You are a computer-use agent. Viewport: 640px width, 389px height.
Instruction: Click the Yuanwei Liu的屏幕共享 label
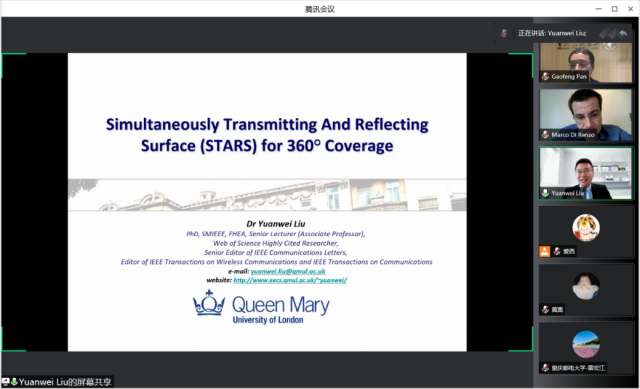(x=65, y=382)
